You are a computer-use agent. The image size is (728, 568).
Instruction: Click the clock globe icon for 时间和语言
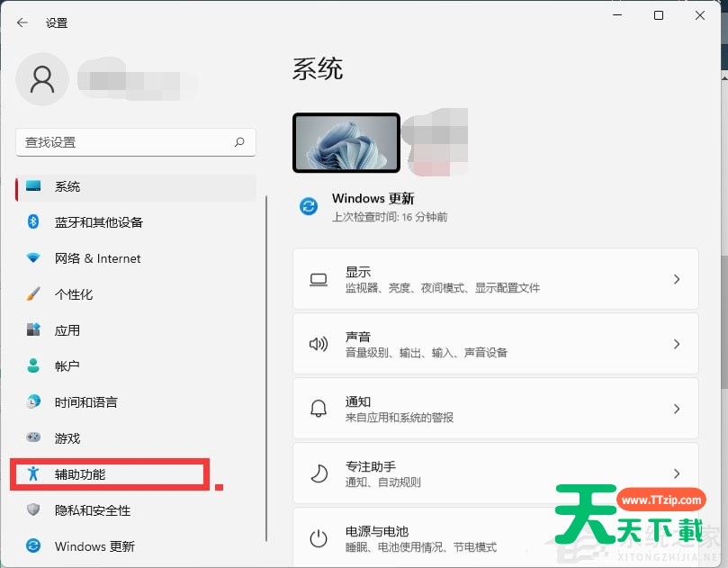[33, 401]
